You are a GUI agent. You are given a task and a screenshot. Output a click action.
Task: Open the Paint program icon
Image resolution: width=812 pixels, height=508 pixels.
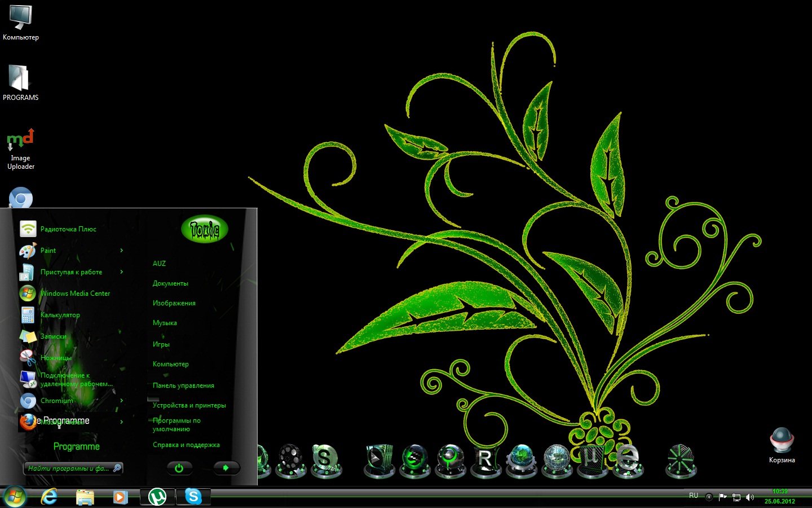coord(28,251)
